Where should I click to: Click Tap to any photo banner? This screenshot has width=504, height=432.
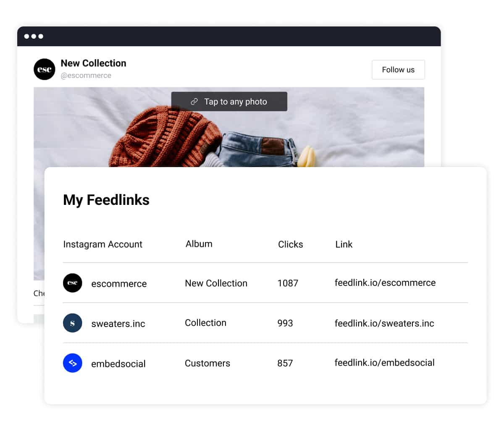[x=229, y=102]
